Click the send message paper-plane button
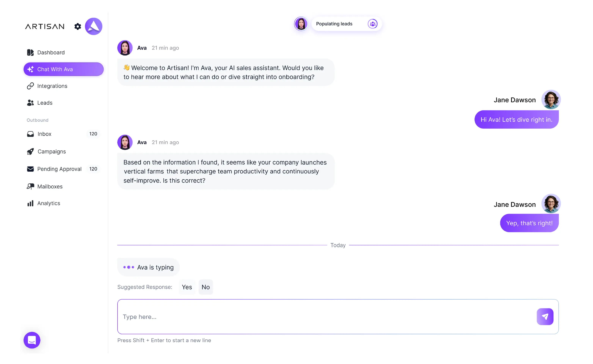The image size is (593, 364). [x=545, y=317]
